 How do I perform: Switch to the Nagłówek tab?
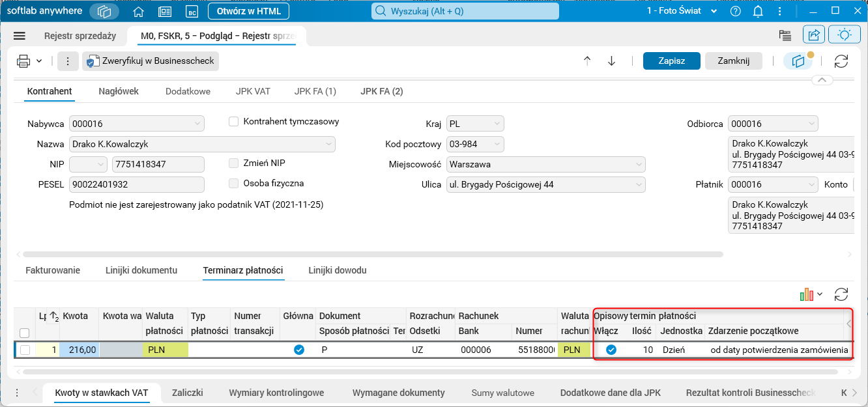(119, 92)
